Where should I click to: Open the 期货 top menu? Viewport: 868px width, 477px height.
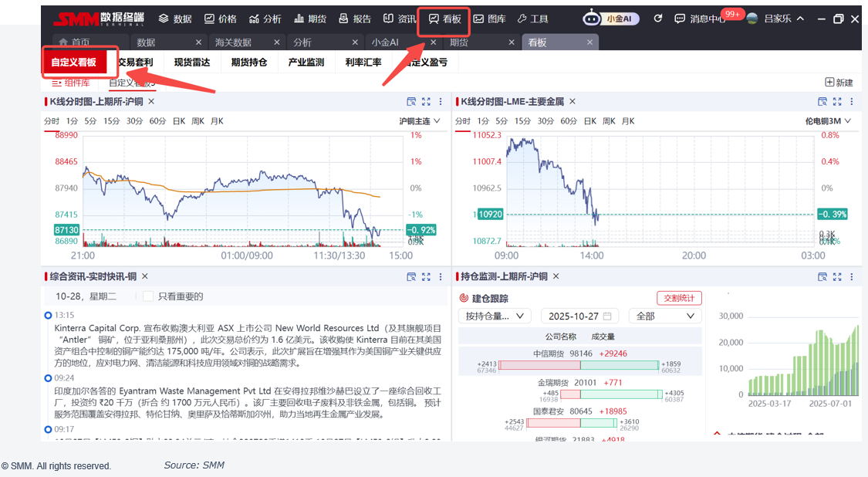pos(310,19)
